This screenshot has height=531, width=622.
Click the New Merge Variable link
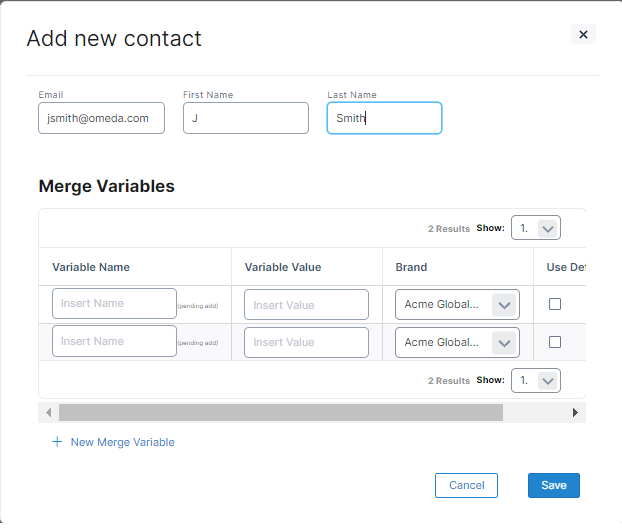click(122, 442)
